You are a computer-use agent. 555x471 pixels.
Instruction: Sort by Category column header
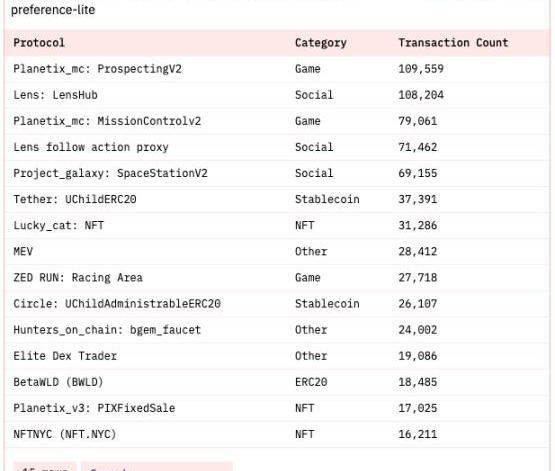(321, 43)
